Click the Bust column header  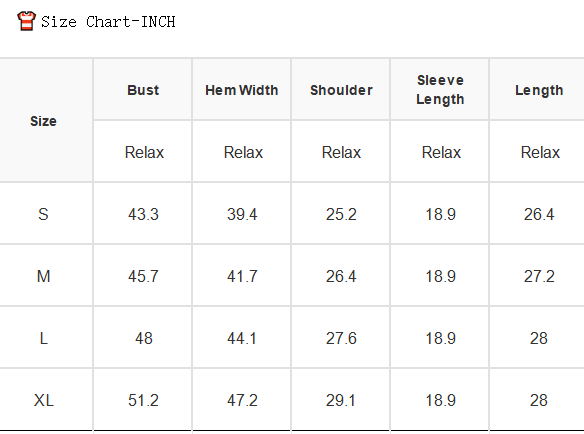[143, 90]
